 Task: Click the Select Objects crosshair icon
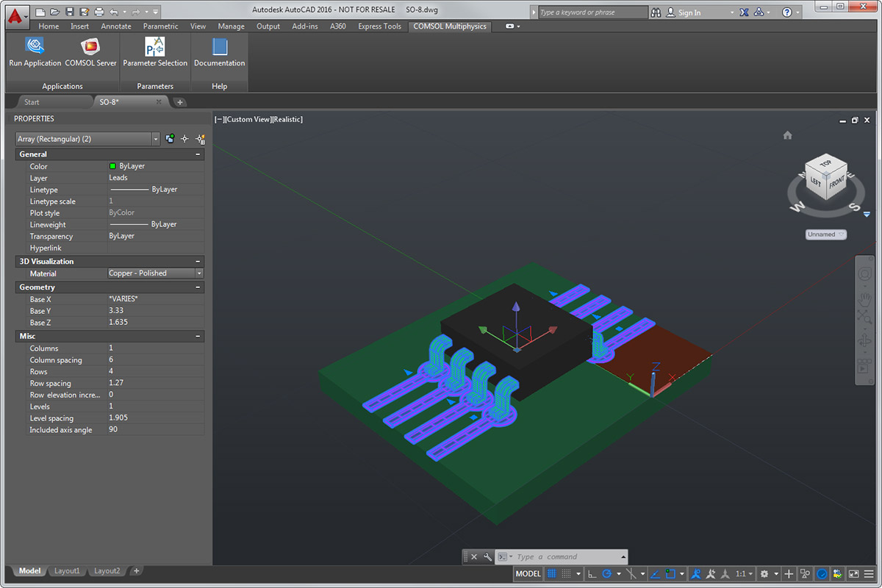(184, 138)
